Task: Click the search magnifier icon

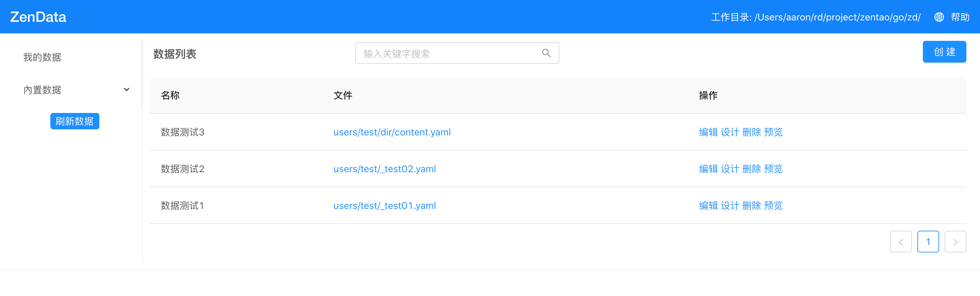Action: coord(546,53)
